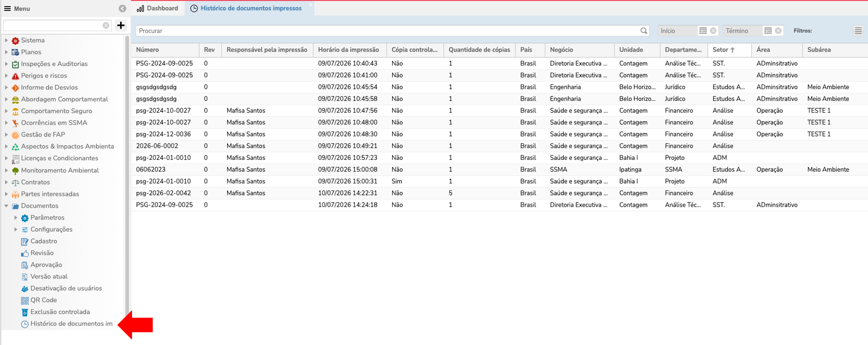Click the Exclusão controlada trash icon
The image size is (868, 345).
click(25, 312)
